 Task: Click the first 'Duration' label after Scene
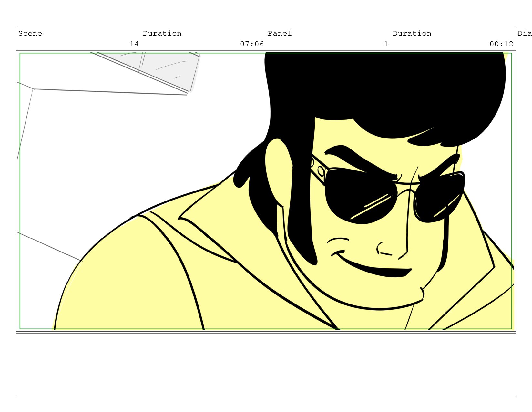(162, 33)
